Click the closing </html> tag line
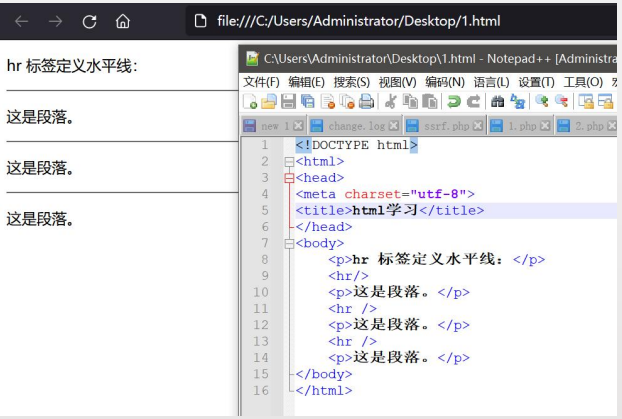Viewport: 622px width, 419px height. point(323,390)
